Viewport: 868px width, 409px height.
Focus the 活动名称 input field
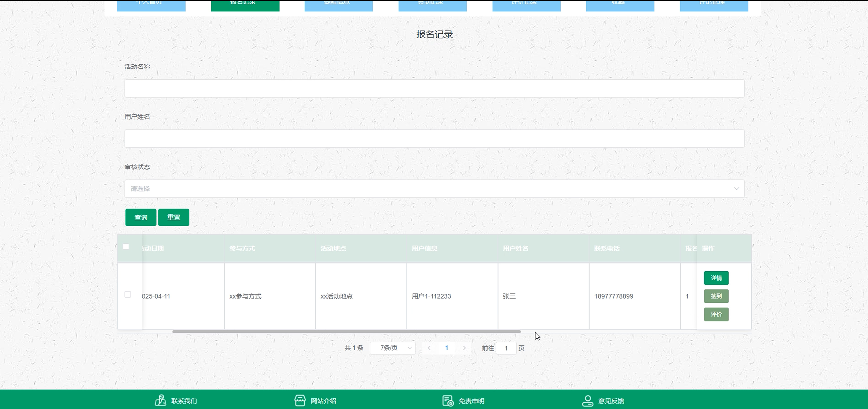point(434,88)
